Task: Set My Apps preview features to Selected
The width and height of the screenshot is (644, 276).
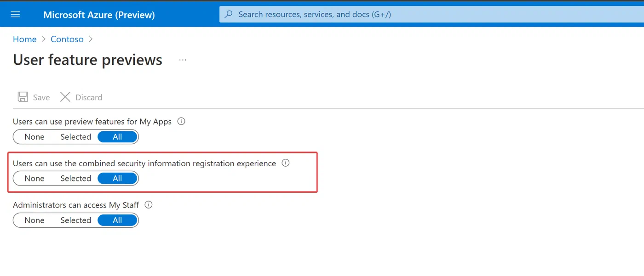Action: tap(76, 137)
